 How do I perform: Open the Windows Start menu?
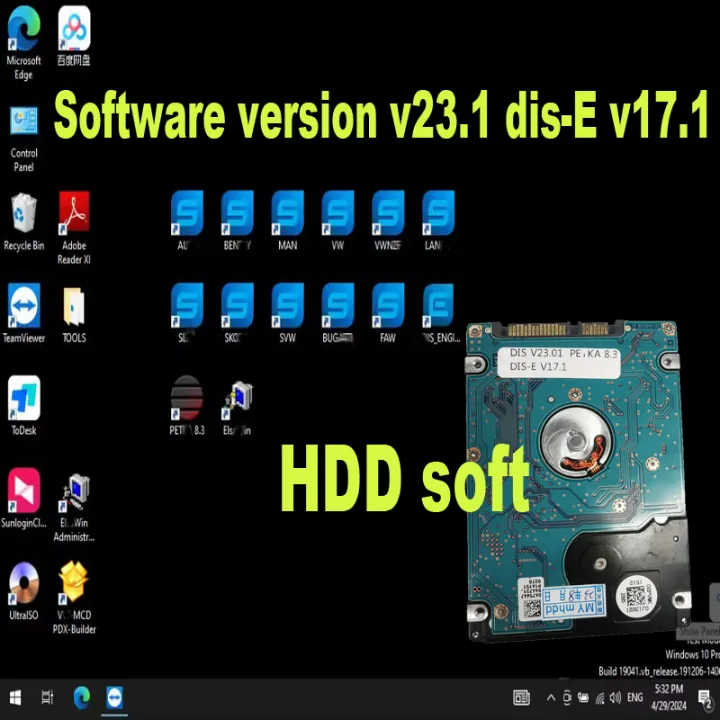tap(15, 698)
